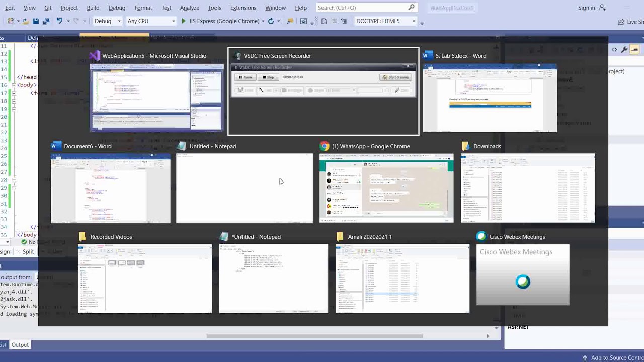Click the Search (Ctrl+Q) box
Screen dimensions: 644x362
(x=366, y=8)
